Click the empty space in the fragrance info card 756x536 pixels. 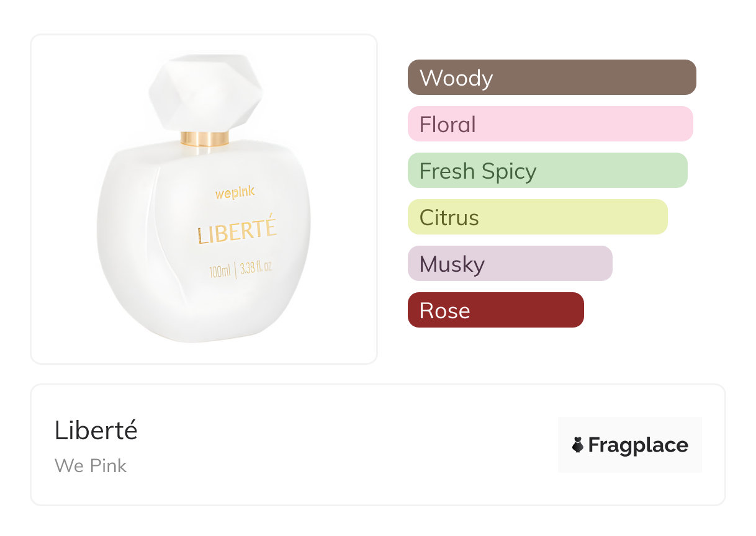click(x=348, y=445)
